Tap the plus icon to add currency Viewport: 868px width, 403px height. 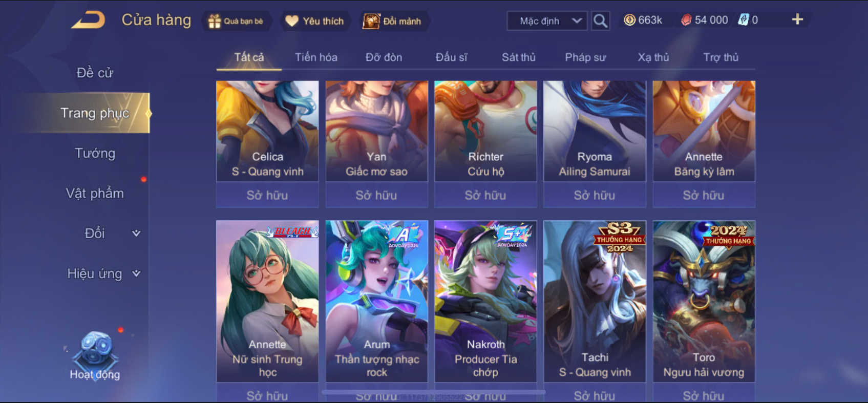797,19
